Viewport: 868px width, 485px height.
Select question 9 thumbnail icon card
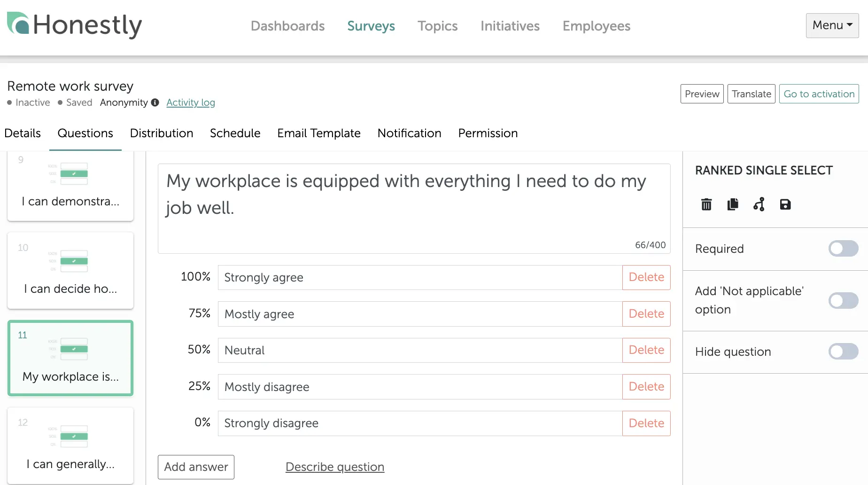(x=70, y=186)
